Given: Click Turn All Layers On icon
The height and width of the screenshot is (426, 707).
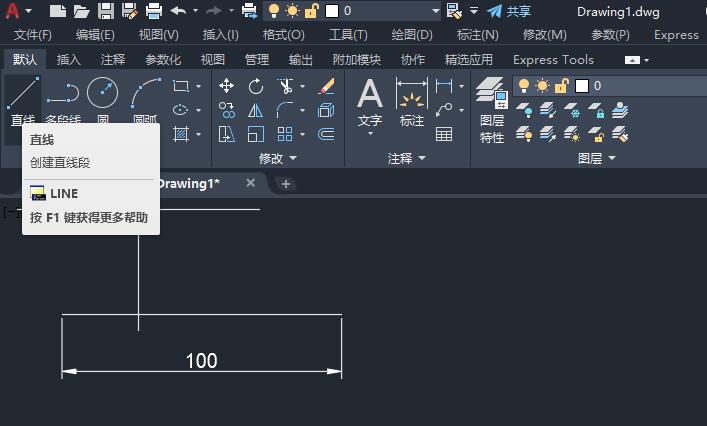Looking at the screenshot, I should coord(524,134).
